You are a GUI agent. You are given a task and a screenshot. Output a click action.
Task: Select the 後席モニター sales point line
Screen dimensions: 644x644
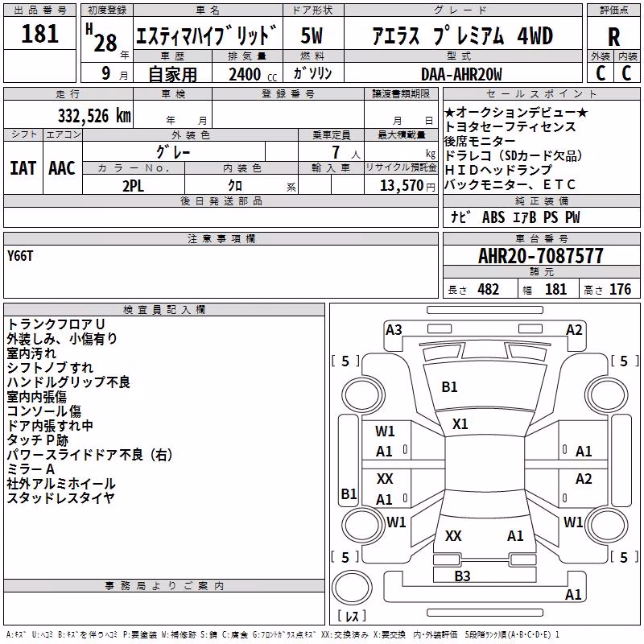pyautogui.click(x=480, y=142)
